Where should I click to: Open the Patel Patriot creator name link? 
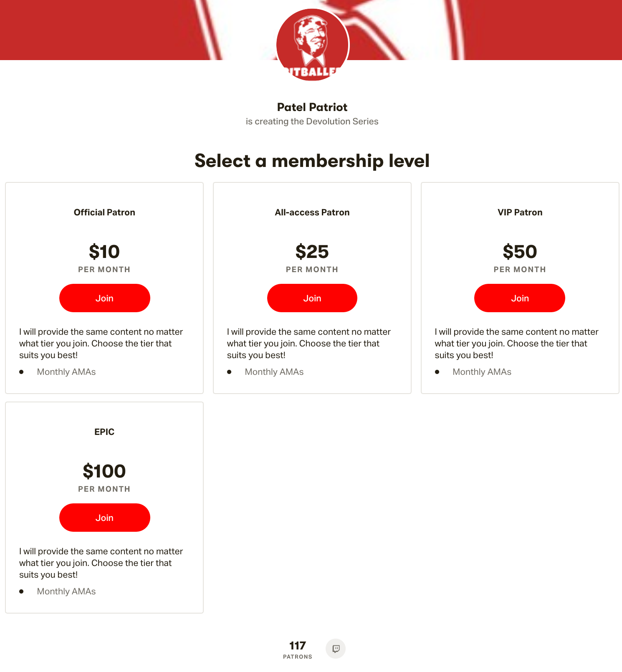point(312,107)
